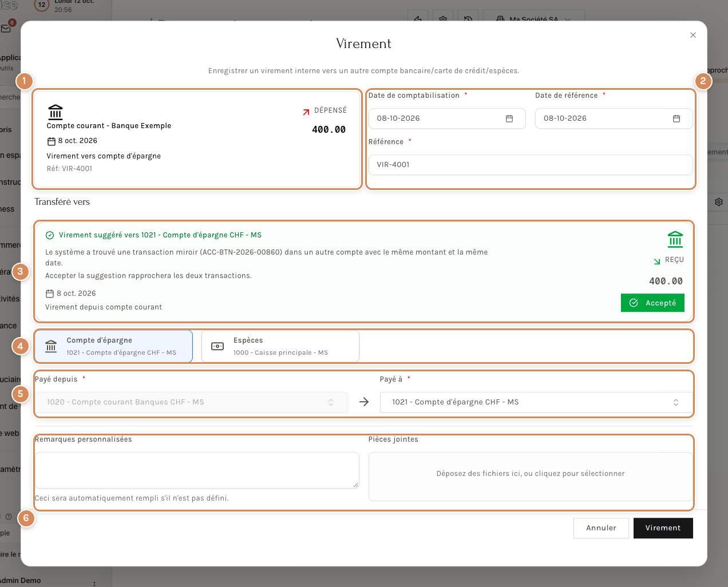This screenshot has height=587, width=728.
Task: Click the bank icon above Compte courant
Action: coord(56,112)
